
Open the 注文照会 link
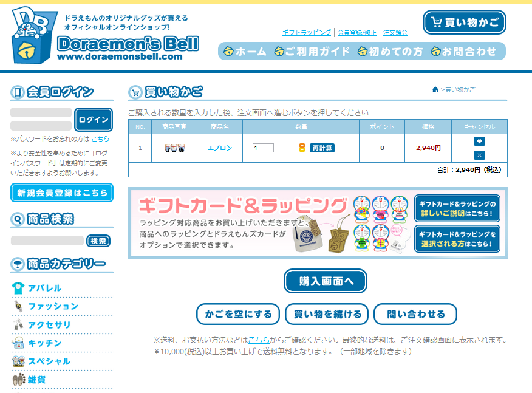395,33
